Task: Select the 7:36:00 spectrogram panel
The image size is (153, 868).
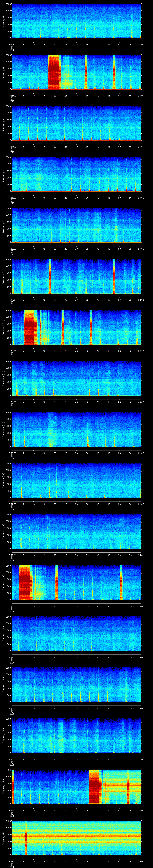Action: point(76,736)
